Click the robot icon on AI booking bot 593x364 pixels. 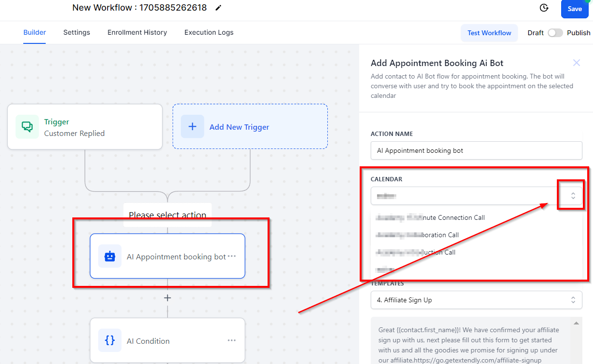click(x=110, y=256)
